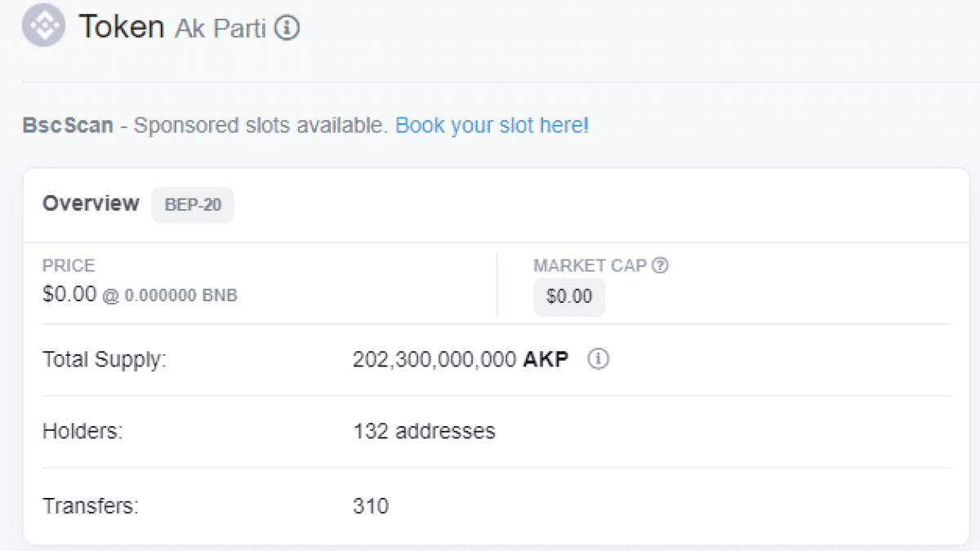Click the info icon after AKP supply
This screenshot has width=980, height=551.
(599, 359)
